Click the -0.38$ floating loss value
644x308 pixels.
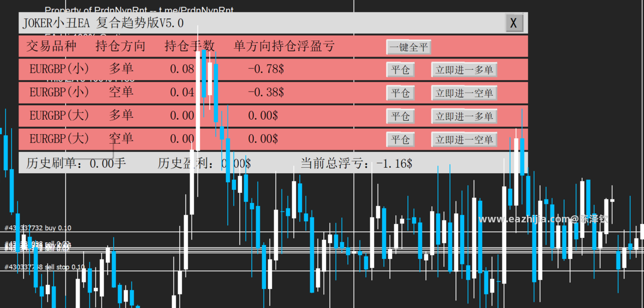266,92
